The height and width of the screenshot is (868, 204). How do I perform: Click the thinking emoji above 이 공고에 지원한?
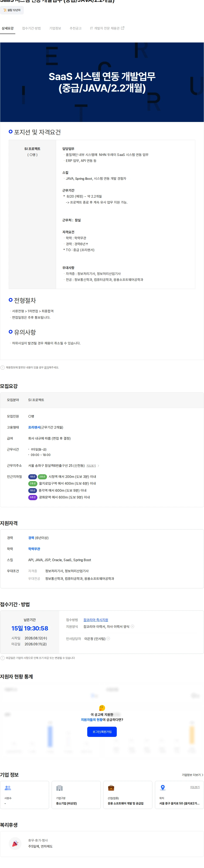pos(102,708)
